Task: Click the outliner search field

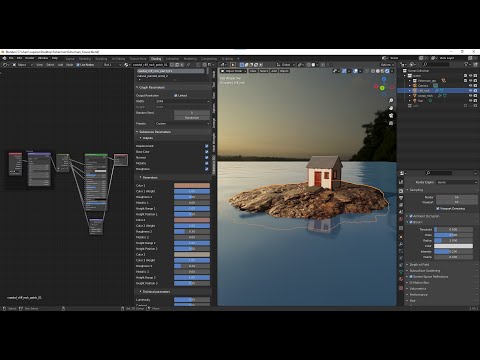Action: [437, 64]
